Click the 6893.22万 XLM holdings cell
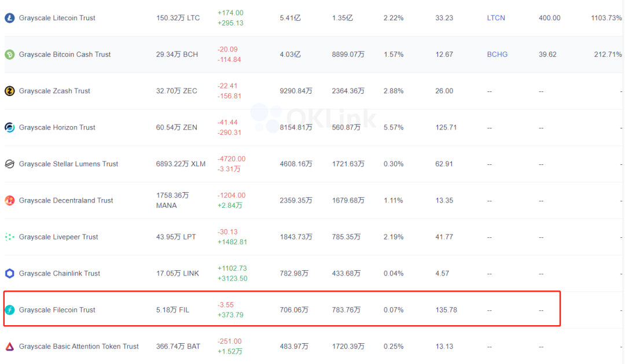 [181, 164]
